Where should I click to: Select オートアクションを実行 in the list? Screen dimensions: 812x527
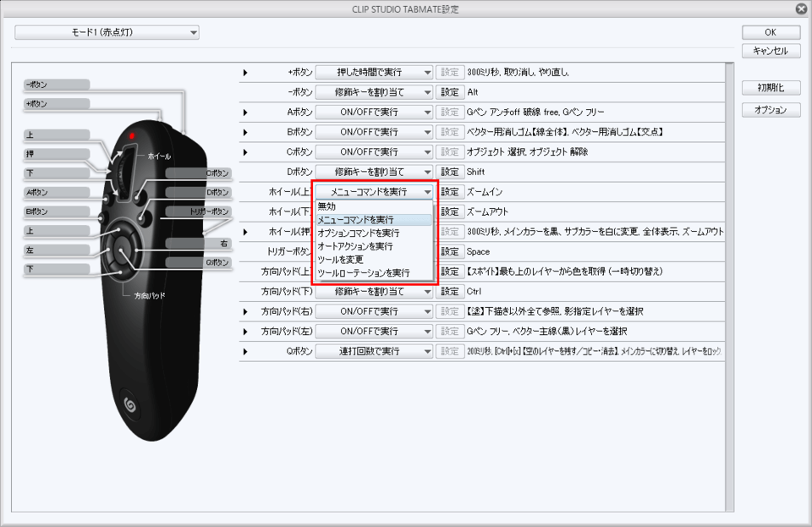pos(374,246)
